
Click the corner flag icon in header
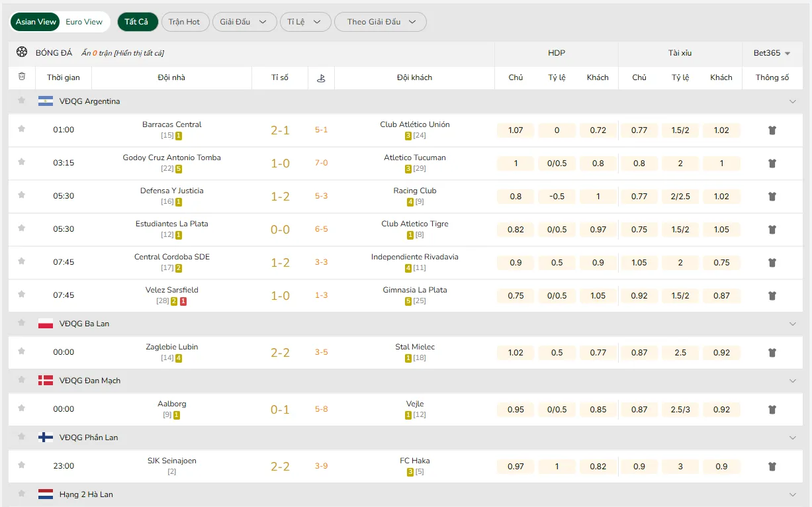(321, 77)
